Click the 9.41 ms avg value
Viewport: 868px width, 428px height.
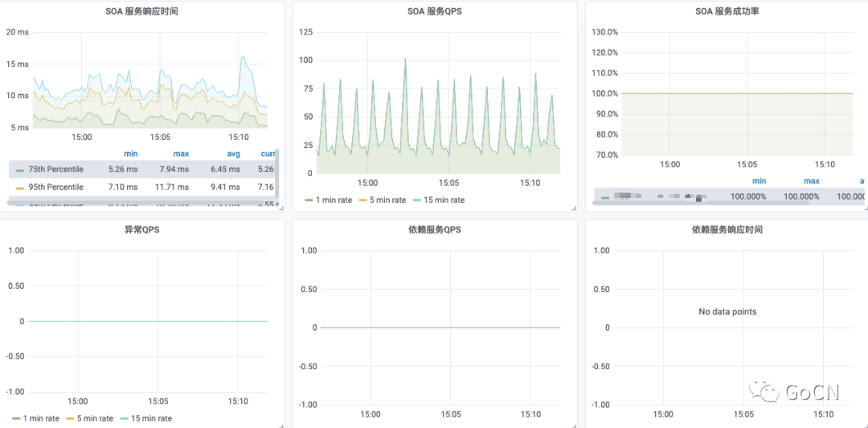click(227, 187)
